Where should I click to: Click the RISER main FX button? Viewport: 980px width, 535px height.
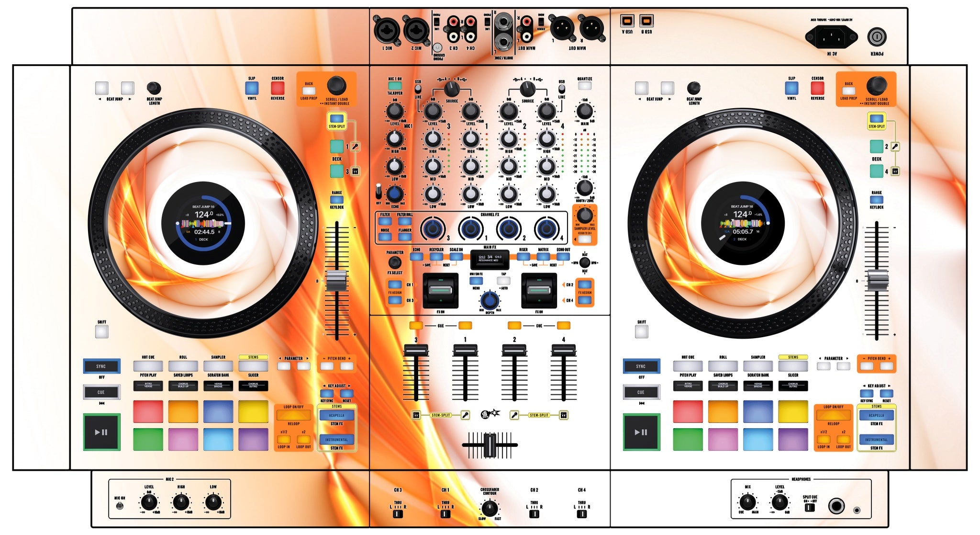point(523,257)
